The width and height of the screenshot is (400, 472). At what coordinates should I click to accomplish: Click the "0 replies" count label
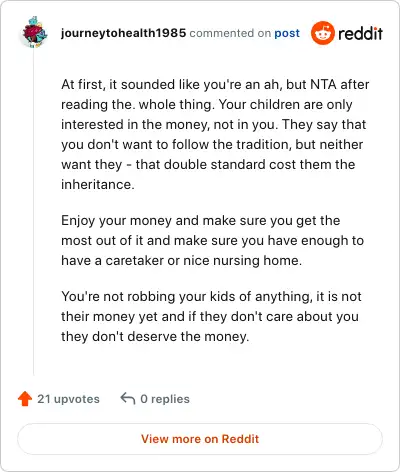tap(165, 399)
